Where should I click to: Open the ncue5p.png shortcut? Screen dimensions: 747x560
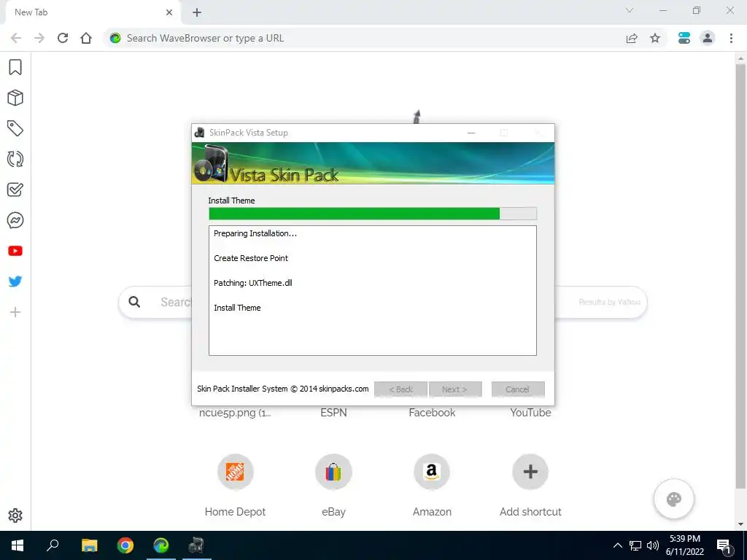click(x=235, y=413)
